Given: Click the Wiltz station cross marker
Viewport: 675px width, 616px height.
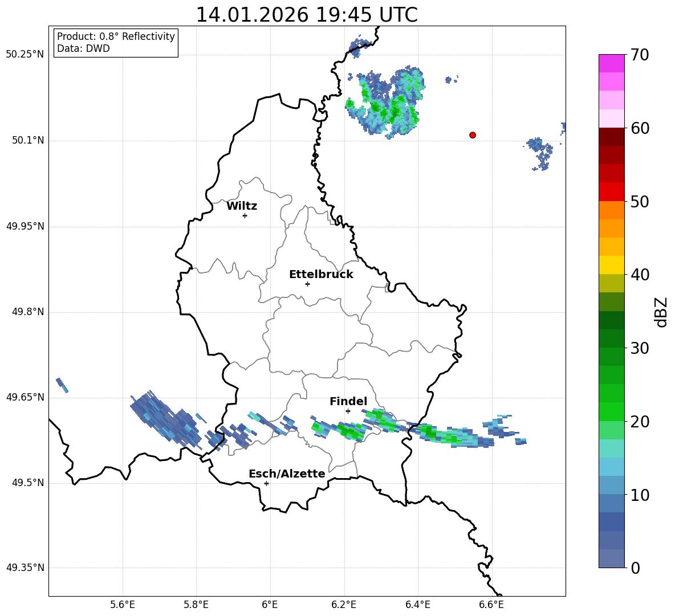Looking at the screenshot, I should (245, 215).
